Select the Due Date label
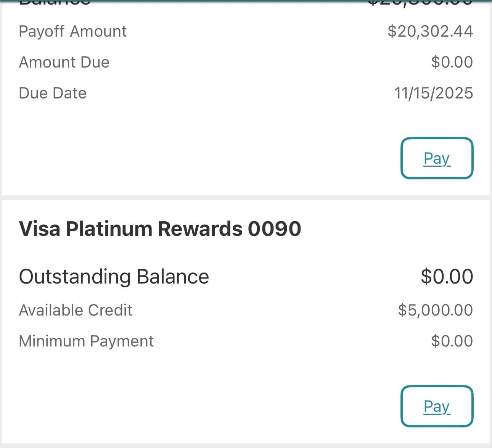The image size is (492, 448). pos(53,93)
